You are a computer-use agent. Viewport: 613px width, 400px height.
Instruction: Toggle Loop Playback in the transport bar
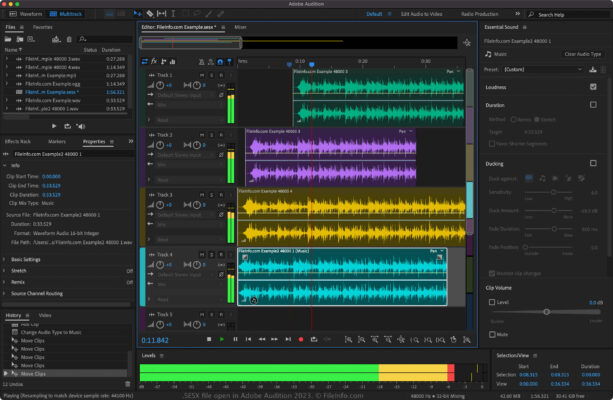315,339
